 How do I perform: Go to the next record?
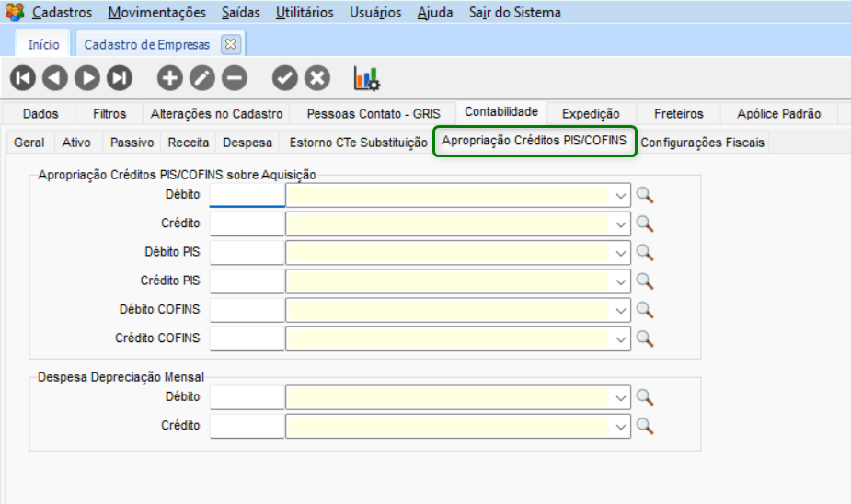pos(87,78)
